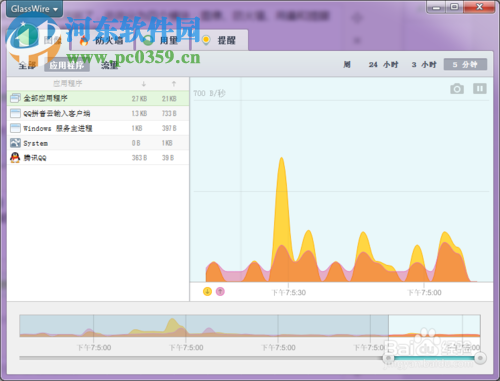This screenshot has height=381, width=500.
Task: Open the GlassWire dropdown menu
Action: 34,9
